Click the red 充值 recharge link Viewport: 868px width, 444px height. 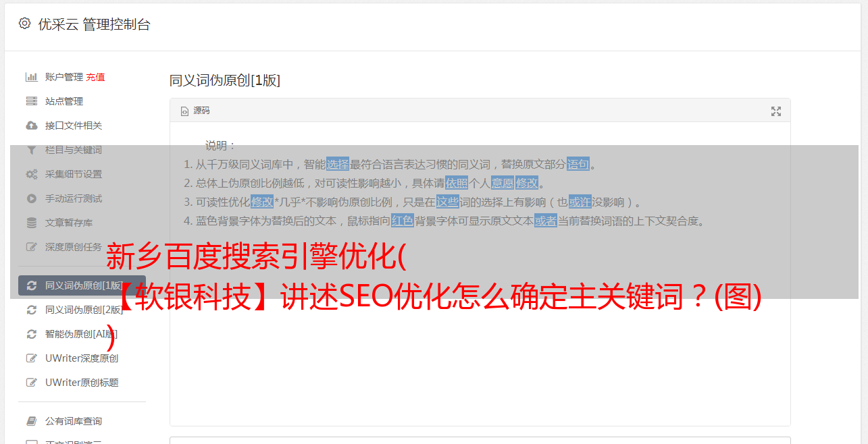pos(95,77)
